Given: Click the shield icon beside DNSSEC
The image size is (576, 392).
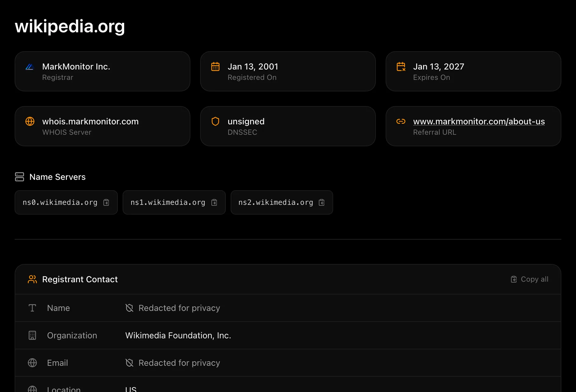Looking at the screenshot, I should [215, 121].
